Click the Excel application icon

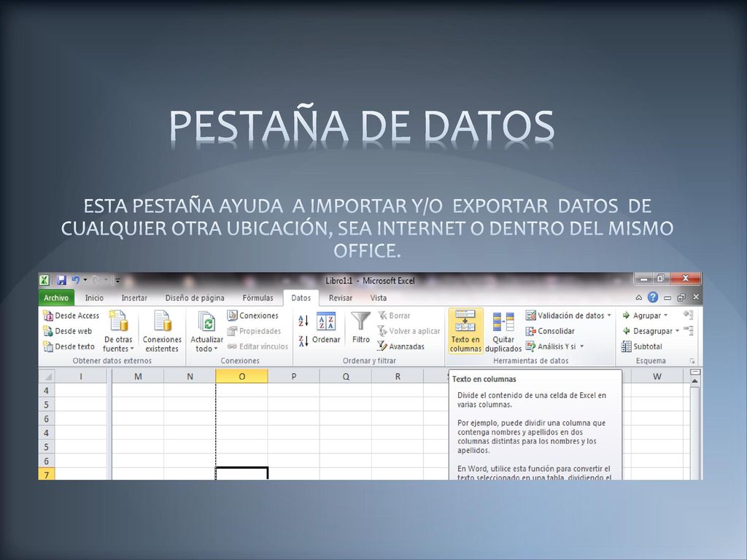(x=44, y=281)
